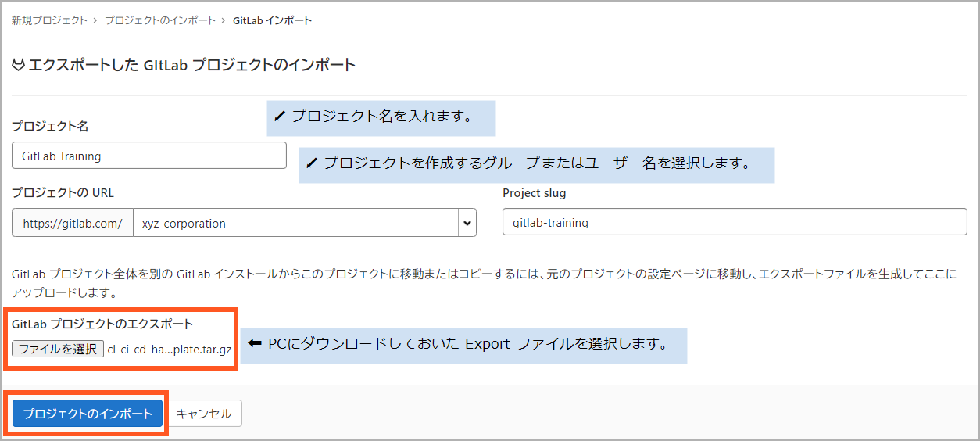
Task: Open the 新規プロジェクト breadcrumb link
Action: point(49,20)
